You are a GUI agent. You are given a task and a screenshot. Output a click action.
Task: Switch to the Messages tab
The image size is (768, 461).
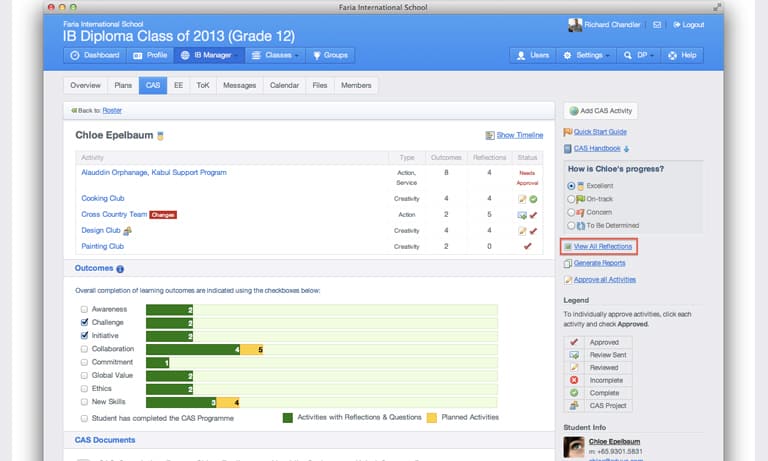pyautogui.click(x=240, y=85)
